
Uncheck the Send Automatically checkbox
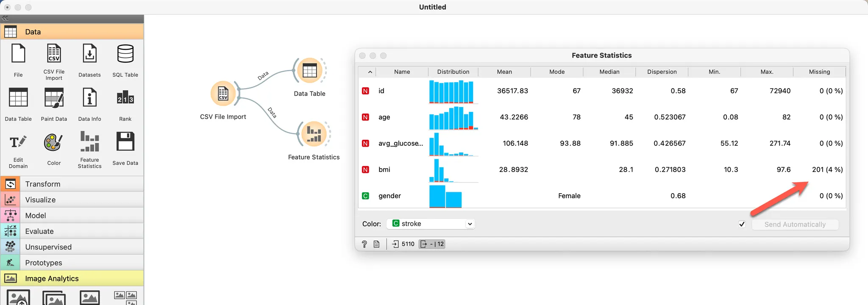[742, 224]
